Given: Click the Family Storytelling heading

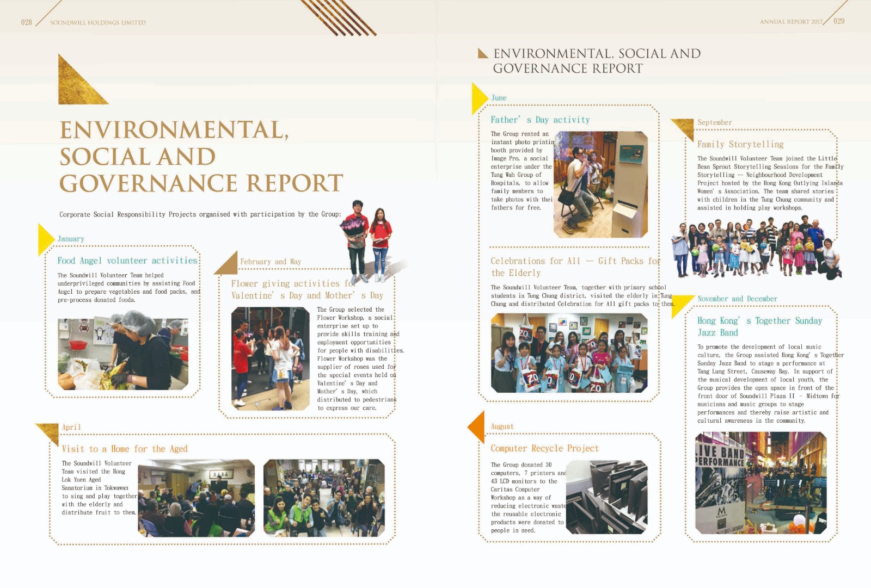Looking at the screenshot, I should 740,144.
